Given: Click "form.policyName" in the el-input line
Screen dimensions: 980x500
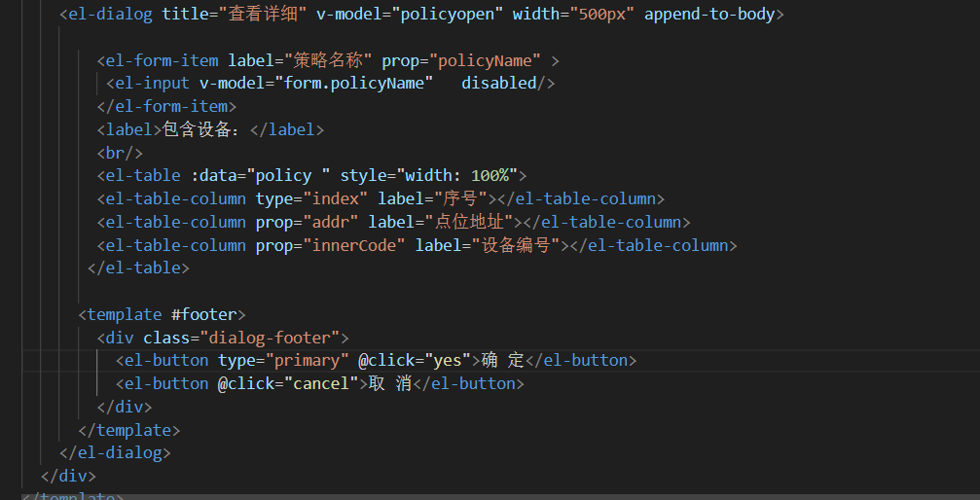Looking at the screenshot, I should (x=354, y=83).
